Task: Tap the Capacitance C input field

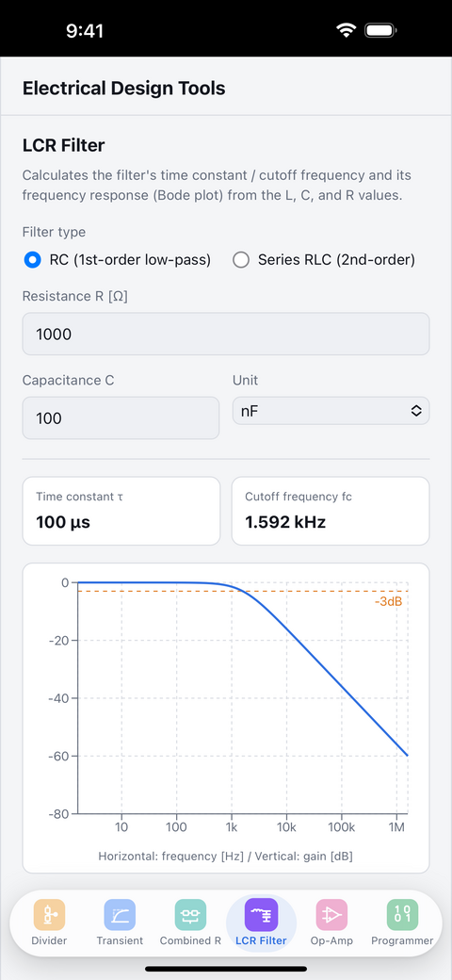Action: [x=121, y=418]
